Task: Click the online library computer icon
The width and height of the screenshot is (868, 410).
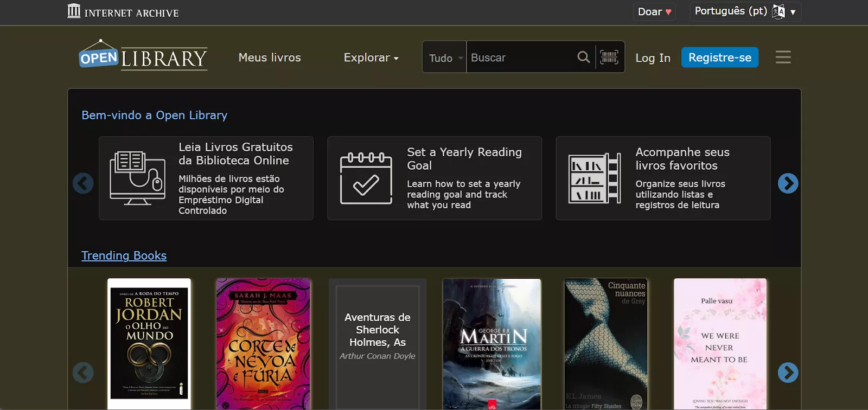Action: [x=137, y=178]
